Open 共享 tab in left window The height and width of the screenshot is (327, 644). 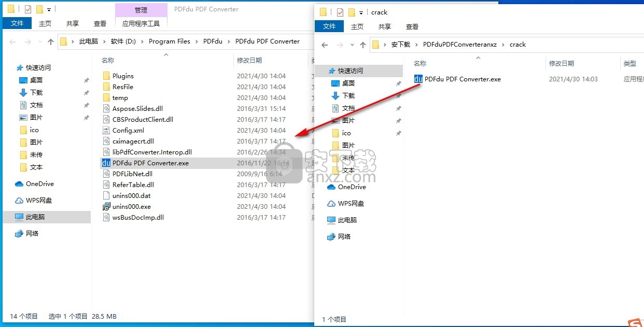73,23
